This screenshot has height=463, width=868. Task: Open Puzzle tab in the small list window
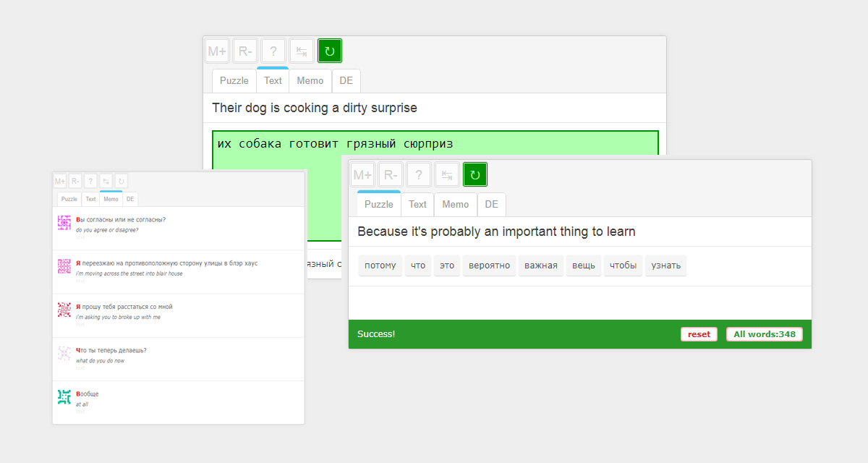[x=69, y=199]
